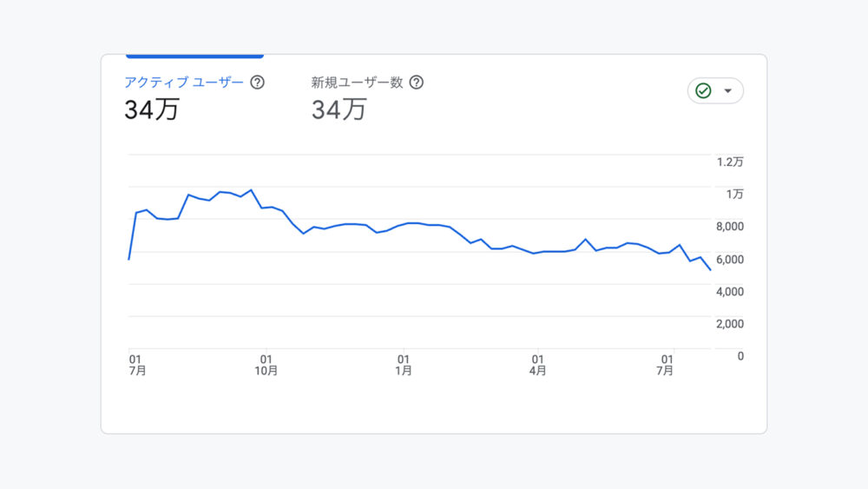Open help icon beside アクティブ ユーザー
868x489 pixels.
click(x=258, y=83)
